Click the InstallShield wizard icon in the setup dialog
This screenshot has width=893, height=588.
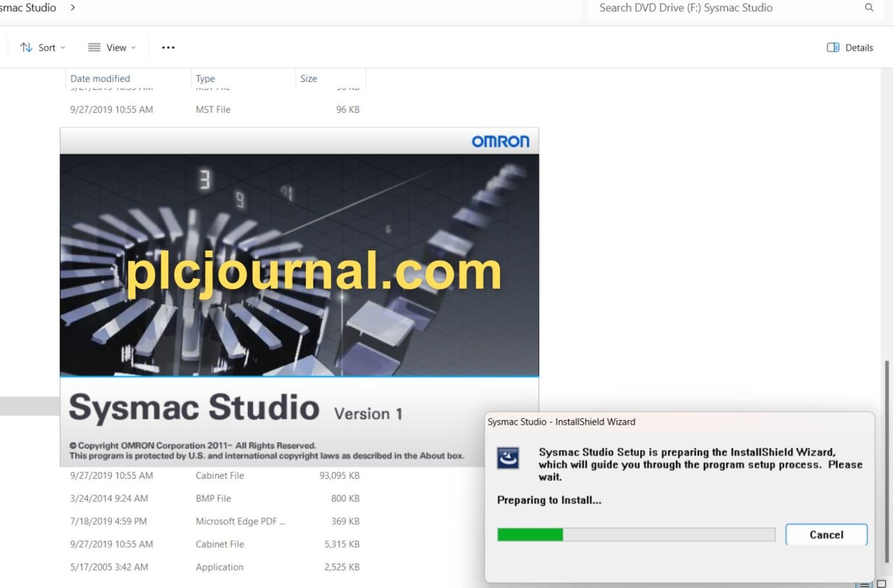(x=508, y=457)
